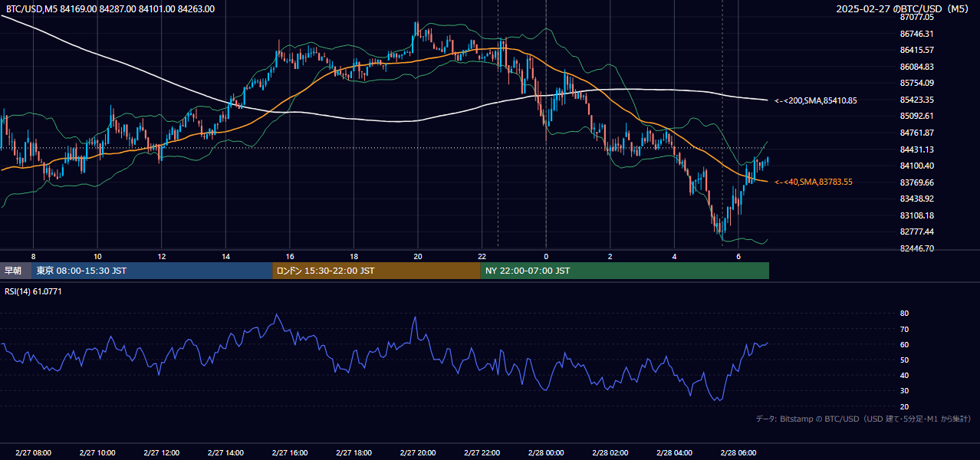Click price axis value 86084.83

pyautogui.click(x=916, y=67)
